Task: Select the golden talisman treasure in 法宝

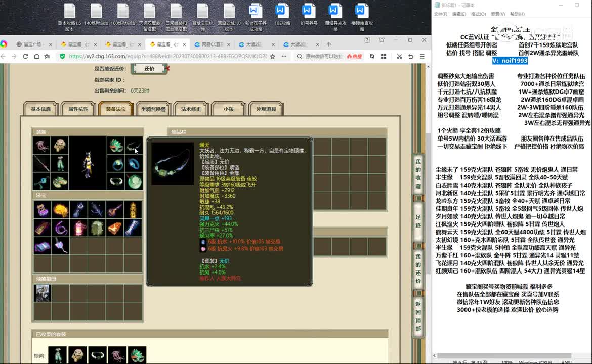Action: point(133,210)
